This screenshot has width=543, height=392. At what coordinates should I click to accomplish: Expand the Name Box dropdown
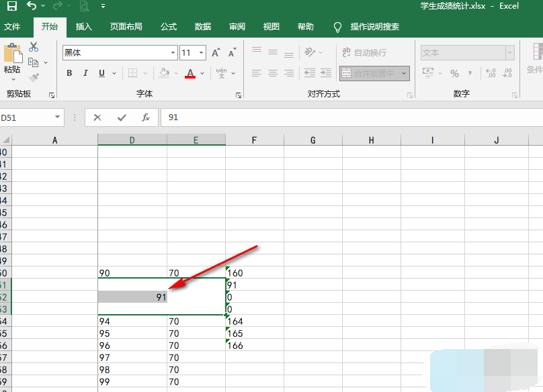57,117
